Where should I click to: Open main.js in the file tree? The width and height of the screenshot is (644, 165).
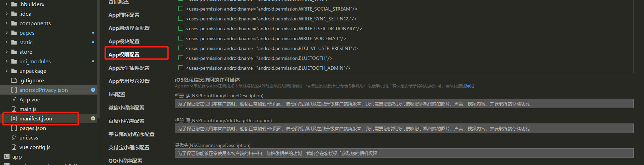pos(28,109)
